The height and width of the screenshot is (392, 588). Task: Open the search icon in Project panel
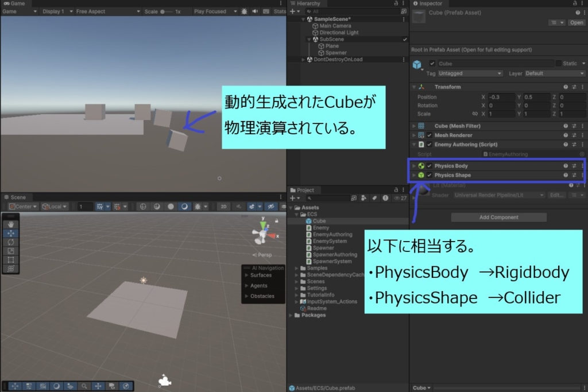click(309, 198)
